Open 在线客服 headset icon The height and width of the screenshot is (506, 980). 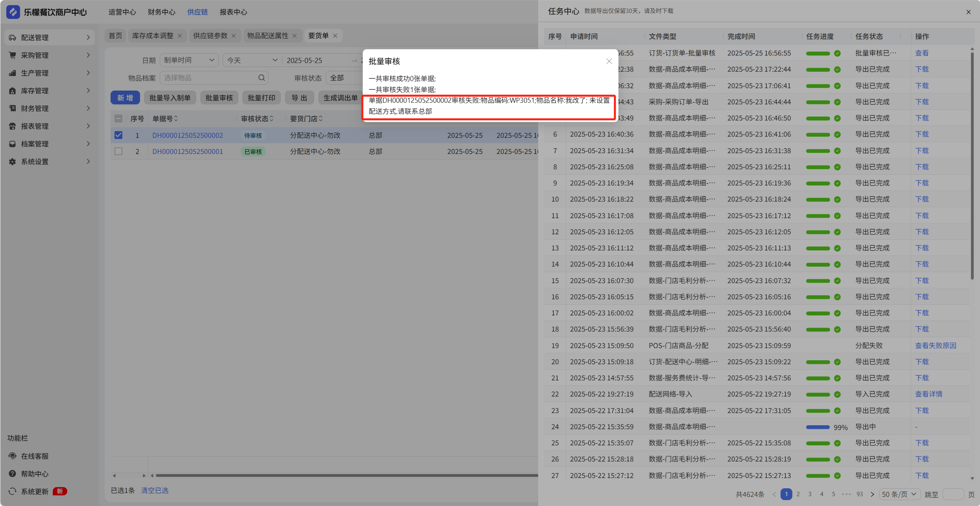tap(13, 456)
